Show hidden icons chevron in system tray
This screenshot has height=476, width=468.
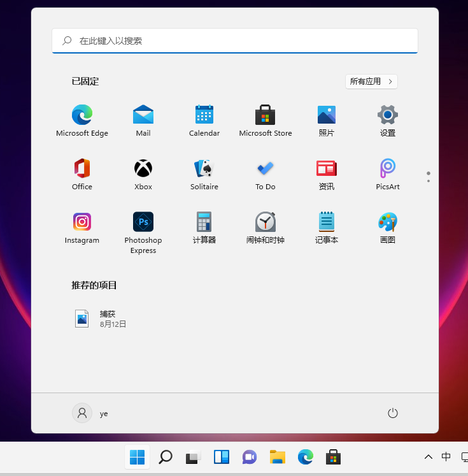click(x=429, y=457)
